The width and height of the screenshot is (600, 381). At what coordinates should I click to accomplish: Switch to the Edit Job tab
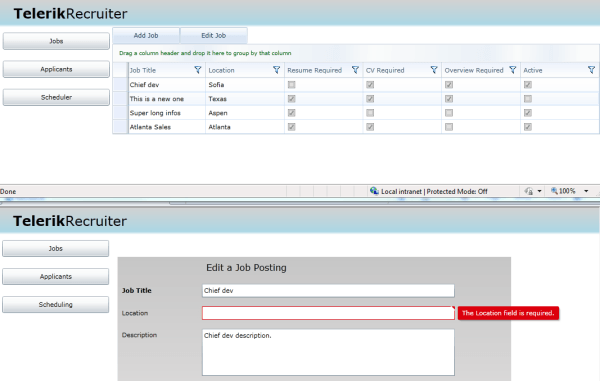point(214,36)
